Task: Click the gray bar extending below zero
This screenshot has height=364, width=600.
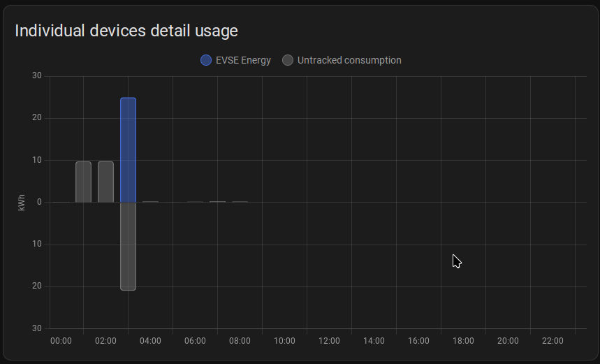Action: [x=128, y=246]
